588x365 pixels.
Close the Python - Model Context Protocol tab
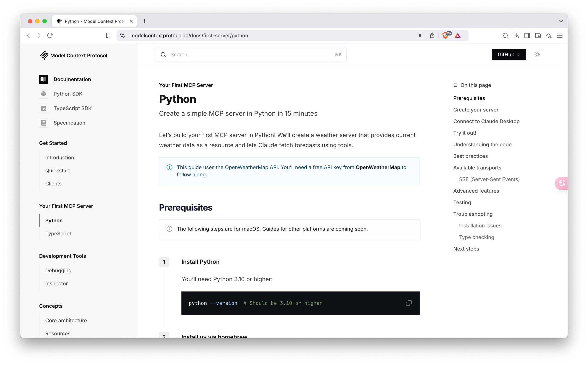coord(131,21)
